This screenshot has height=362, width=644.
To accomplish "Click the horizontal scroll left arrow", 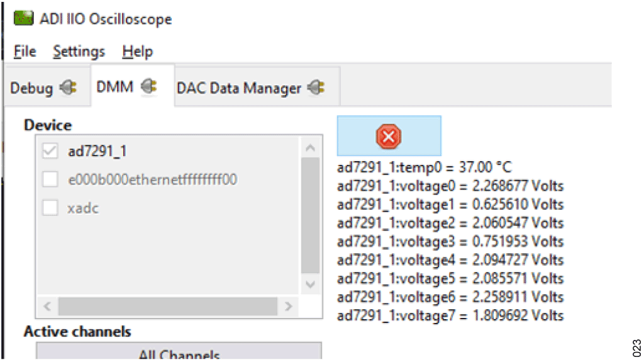I will 47,306.
